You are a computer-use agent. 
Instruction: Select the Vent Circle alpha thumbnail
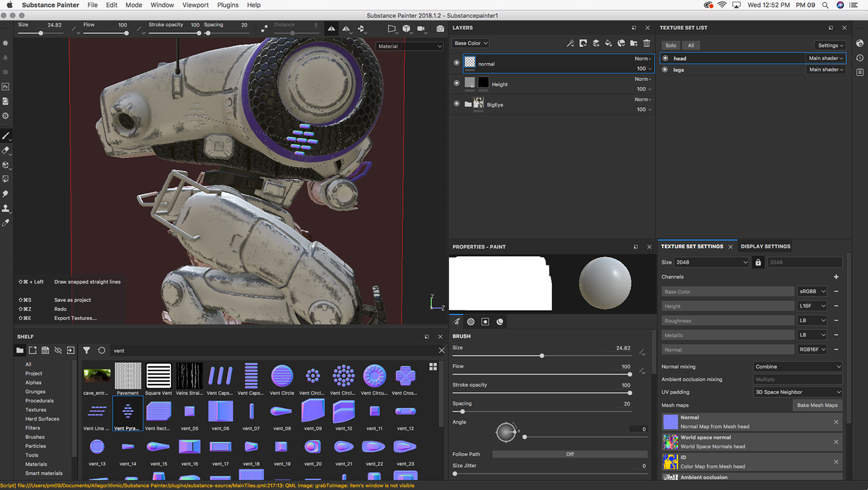(x=282, y=380)
